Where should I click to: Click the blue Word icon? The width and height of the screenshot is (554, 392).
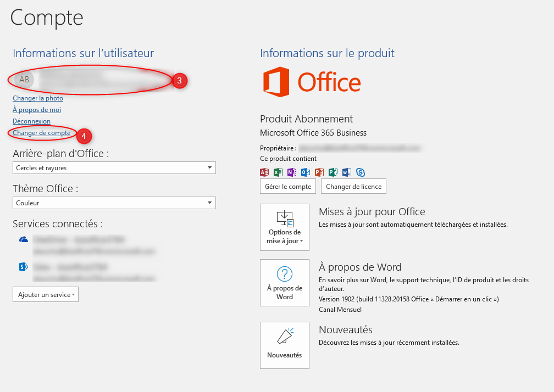[x=347, y=172]
